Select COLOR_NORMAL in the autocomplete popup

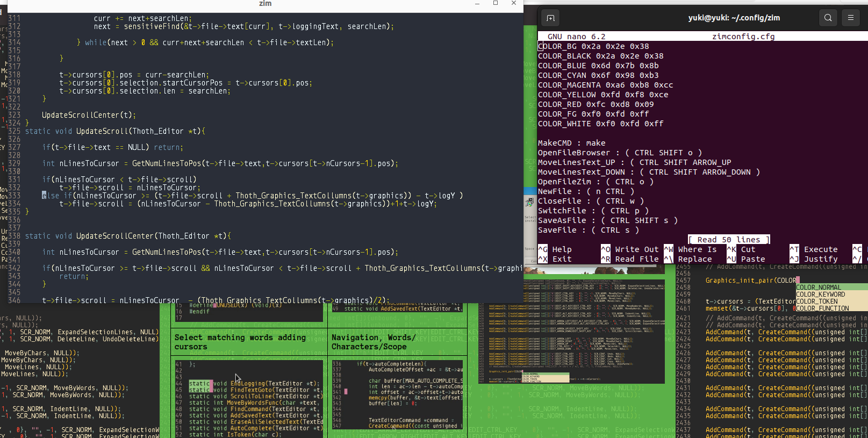831,288
